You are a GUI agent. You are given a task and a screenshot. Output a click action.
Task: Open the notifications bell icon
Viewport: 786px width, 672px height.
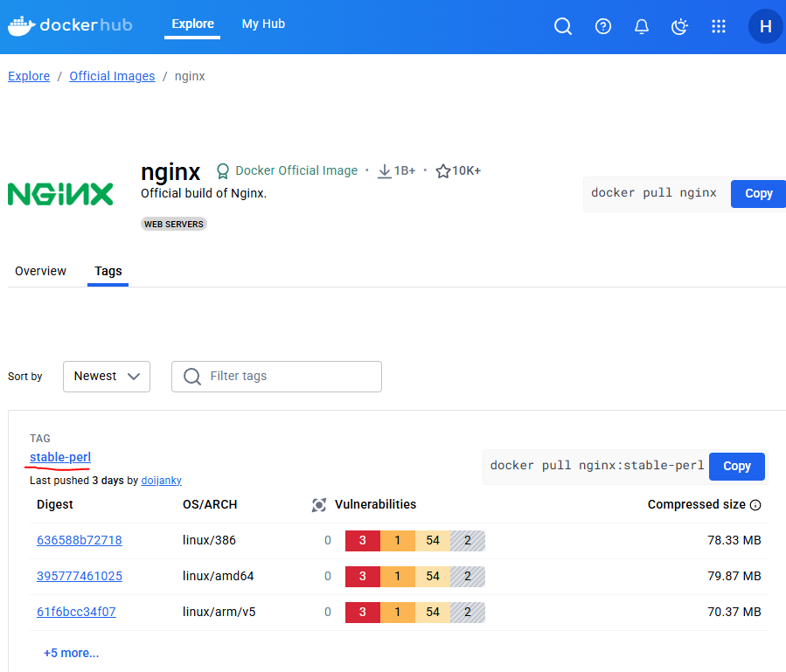(642, 26)
